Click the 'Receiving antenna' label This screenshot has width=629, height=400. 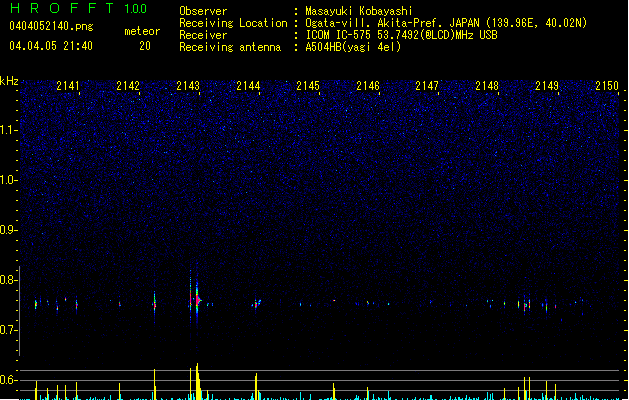tap(230, 47)
